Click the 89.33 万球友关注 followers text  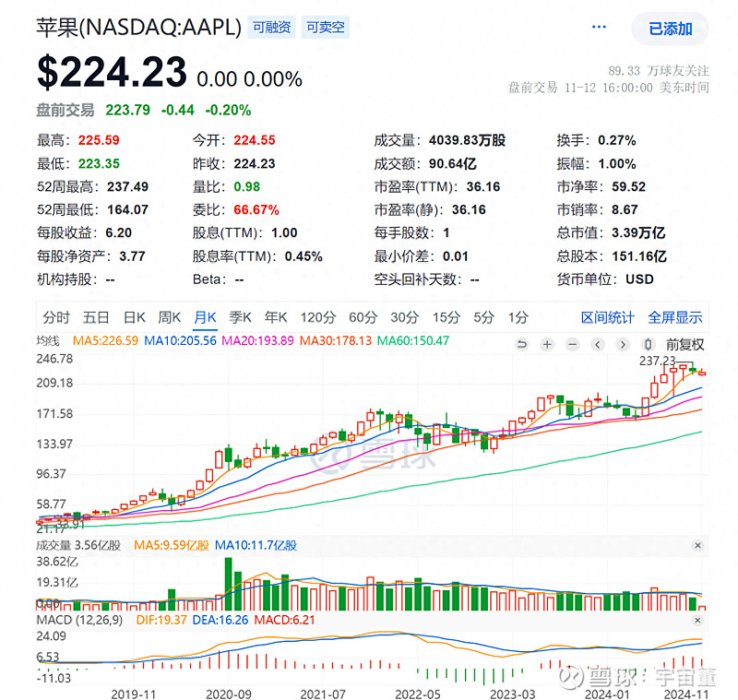click(659, 71)
